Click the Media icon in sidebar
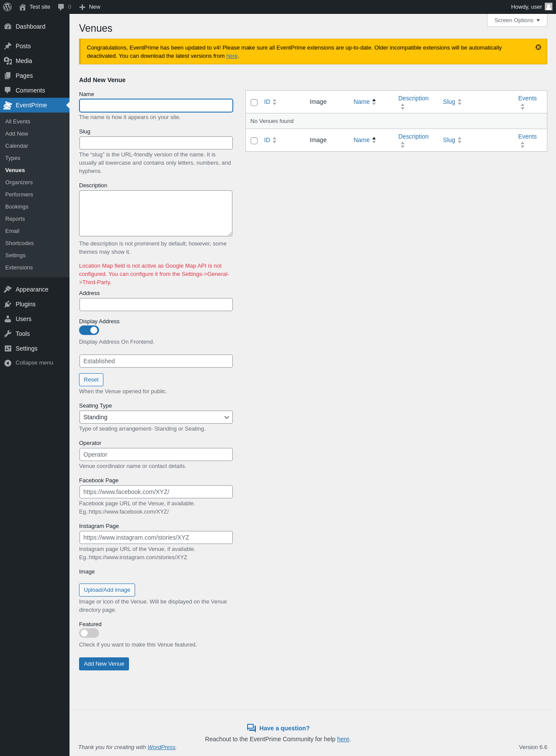556x756 pixels. pyautogui.click(x=8, y=61)
